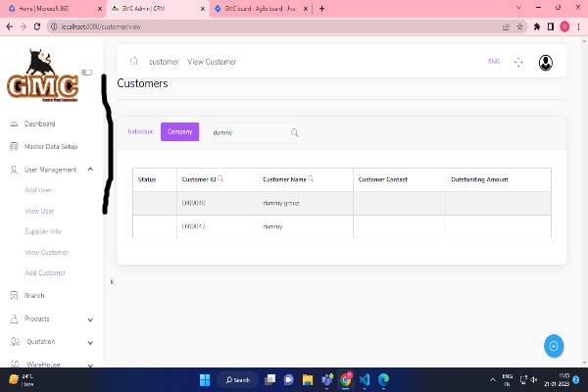
Task: Expand the Products menu section
Action: tap(90, 318)
